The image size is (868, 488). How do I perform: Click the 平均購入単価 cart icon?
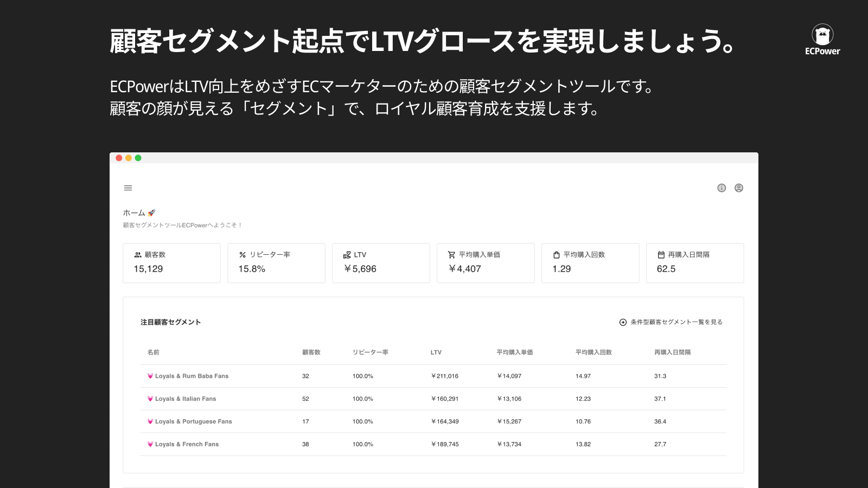(451, 255)
